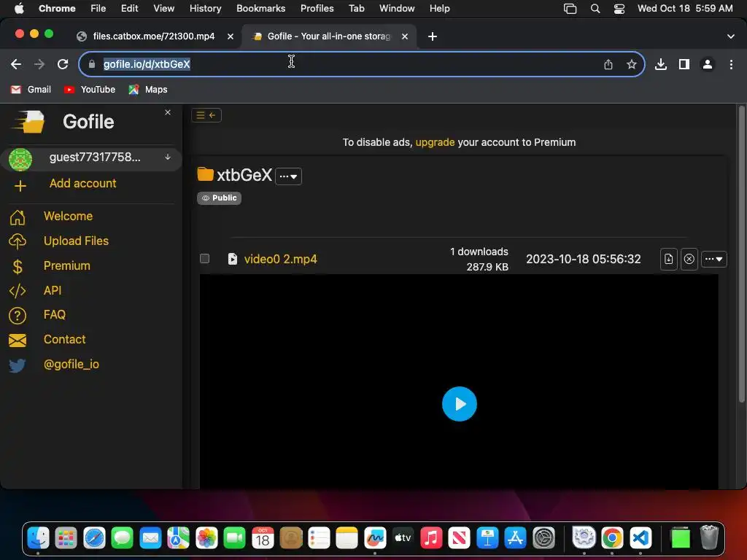Click the plus icon beside Add account

coord(20,186)
